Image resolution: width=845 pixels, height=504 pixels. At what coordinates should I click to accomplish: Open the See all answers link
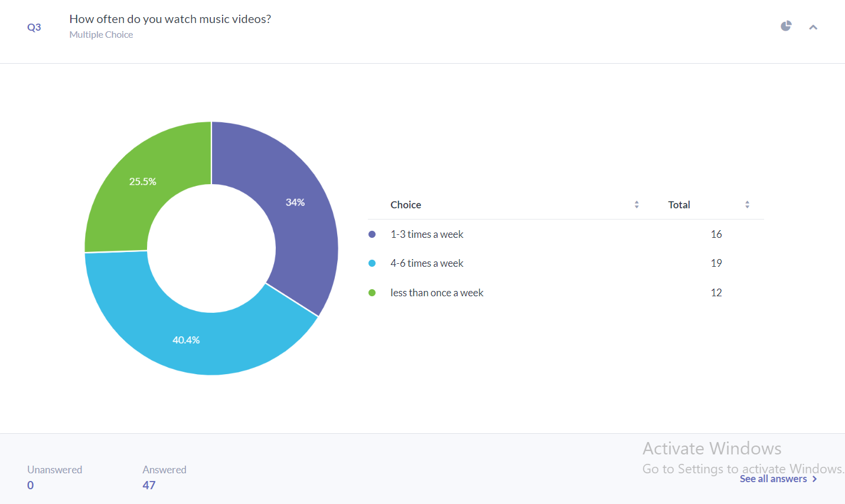pos(778,479)
